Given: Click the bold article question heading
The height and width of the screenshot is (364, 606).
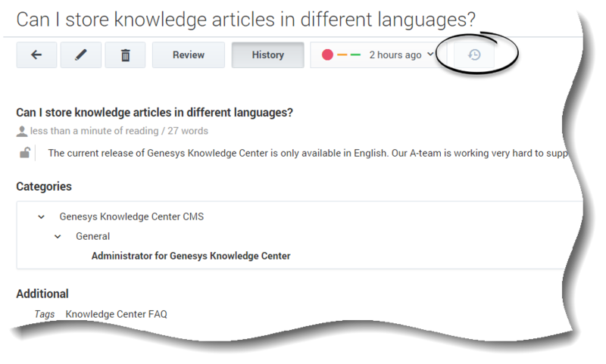Looking at the screenshot, I should [x=155, y=112].
